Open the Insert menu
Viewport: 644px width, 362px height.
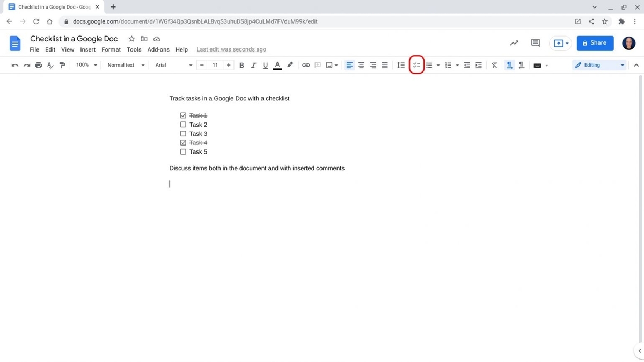click(x=87, y=49)
